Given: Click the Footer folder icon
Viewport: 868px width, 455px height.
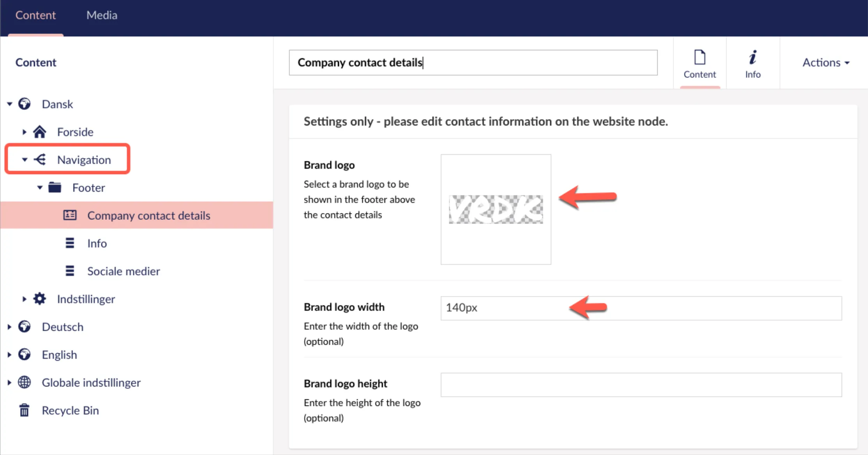Looking at the screenshot, I should pos(55,187).
